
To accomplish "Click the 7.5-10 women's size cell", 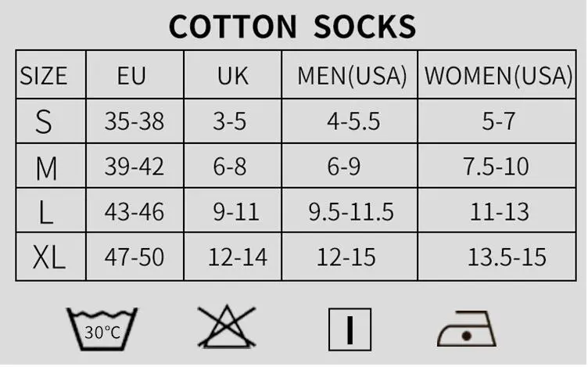I will point(497,167).
